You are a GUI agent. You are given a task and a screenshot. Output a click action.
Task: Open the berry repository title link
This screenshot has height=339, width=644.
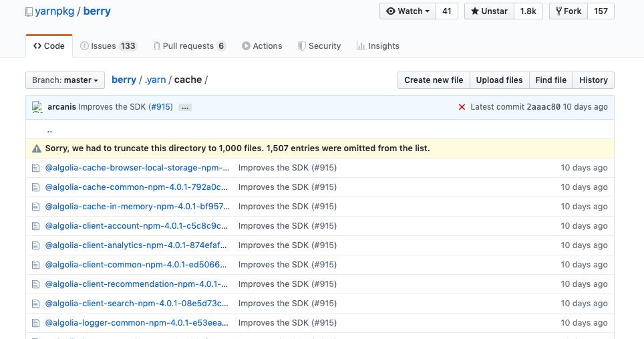97,11
